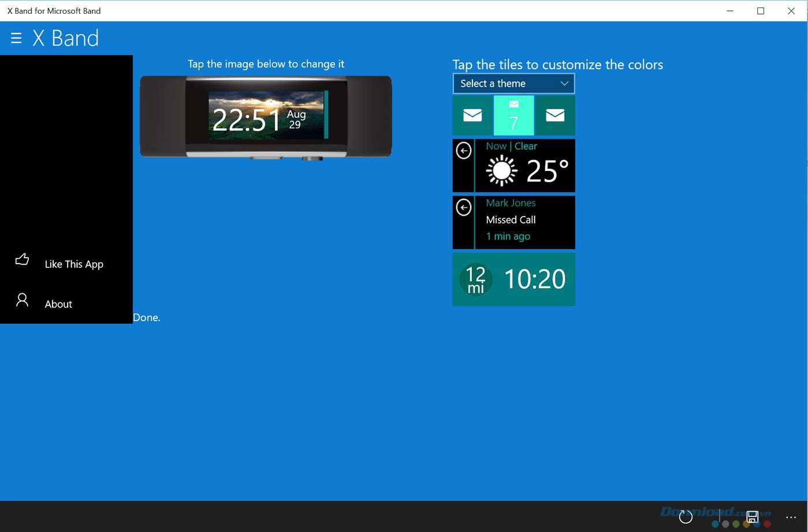808x532 pixels.
Task: Click the Clear weather label
Action: click(x=526, y=146)
